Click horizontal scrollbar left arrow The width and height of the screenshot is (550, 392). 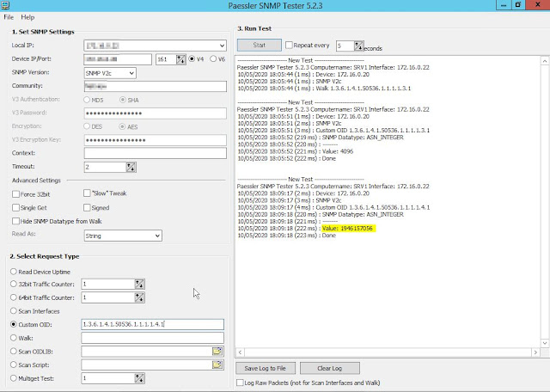pyautogui.click(x=241, y=352)
